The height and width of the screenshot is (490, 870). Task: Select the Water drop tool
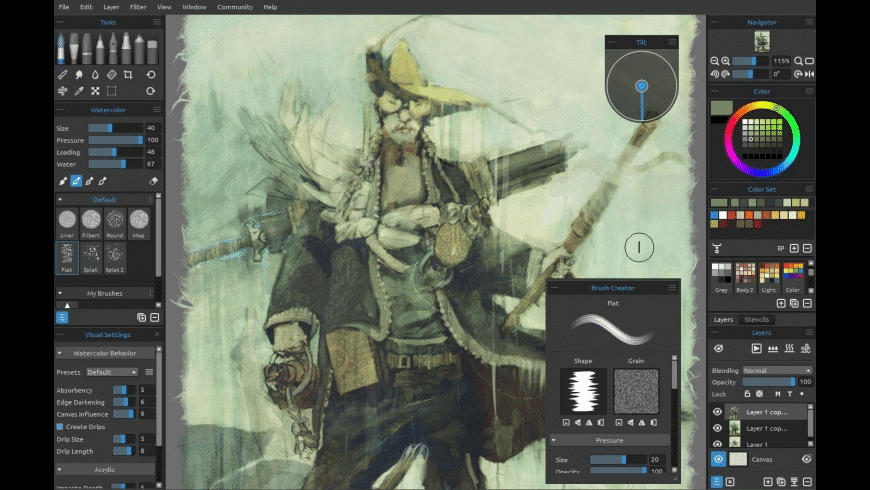tap(95, 74)
